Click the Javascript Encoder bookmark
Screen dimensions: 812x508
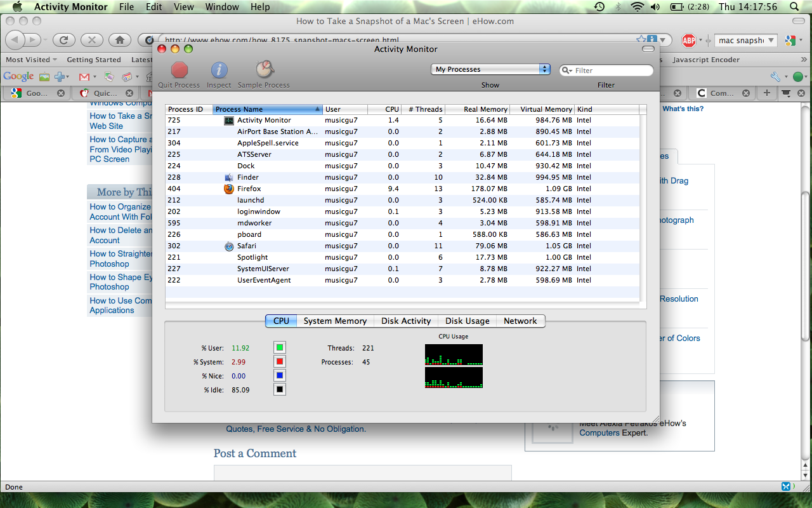706,60
